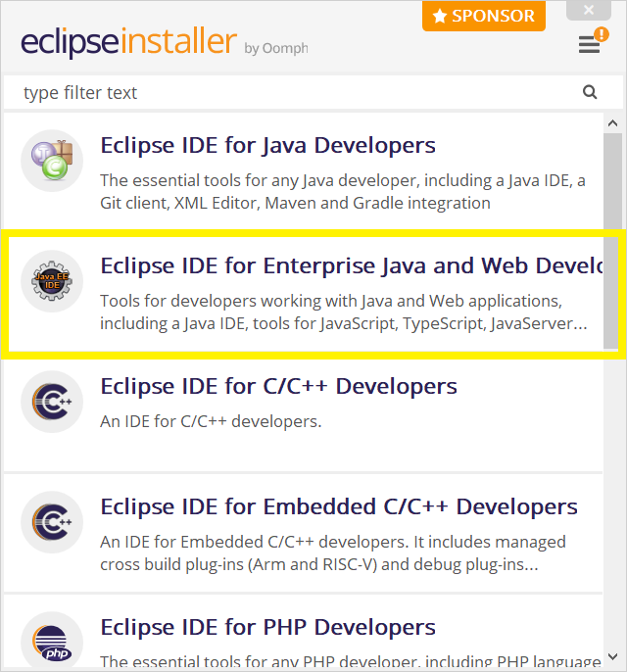The width and height of the screenshot is (627, 672).
Task: Select Eclipse IDE for PHP Developers
Action: click(304, 633)
